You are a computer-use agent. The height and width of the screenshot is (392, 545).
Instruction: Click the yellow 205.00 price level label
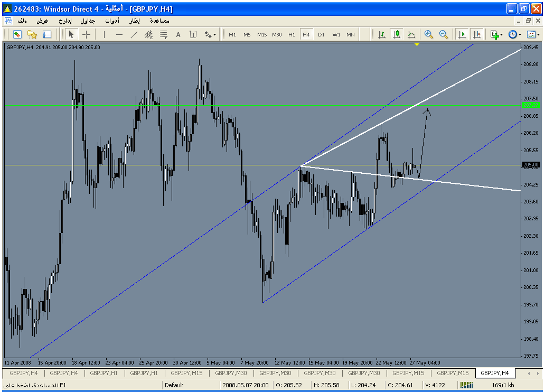531,165
